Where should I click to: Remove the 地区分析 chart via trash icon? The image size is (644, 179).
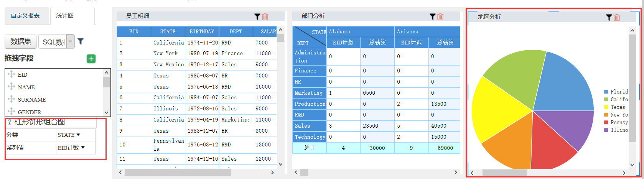point(617,17)
